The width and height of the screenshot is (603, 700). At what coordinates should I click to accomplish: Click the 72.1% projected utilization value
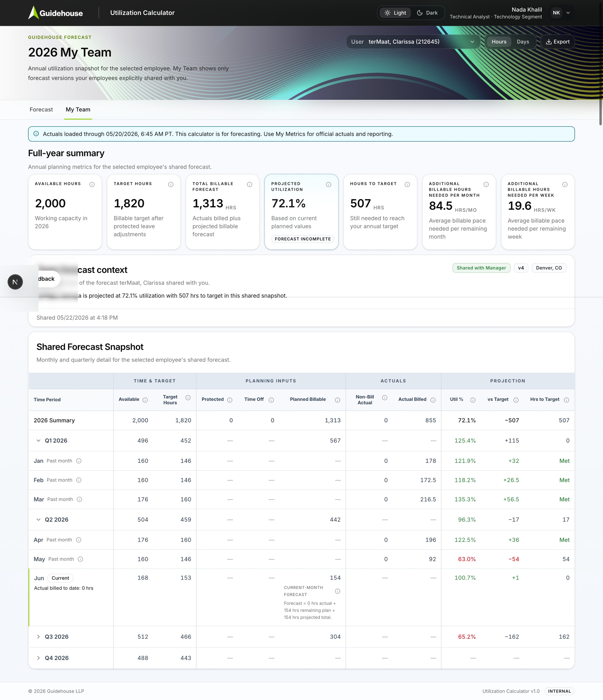(288, 203)
